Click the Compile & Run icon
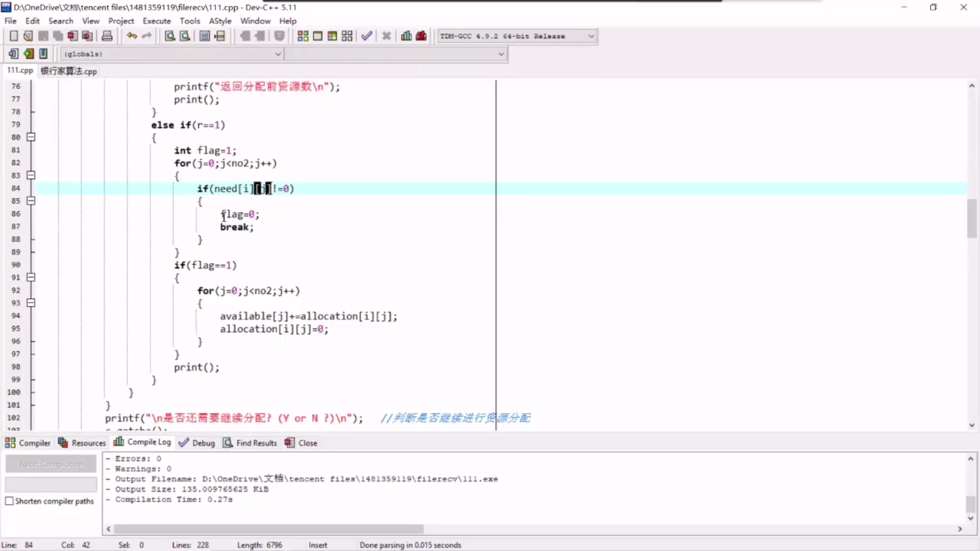Image resolution: width=980 pixels, height=551 pixels. 332,36
